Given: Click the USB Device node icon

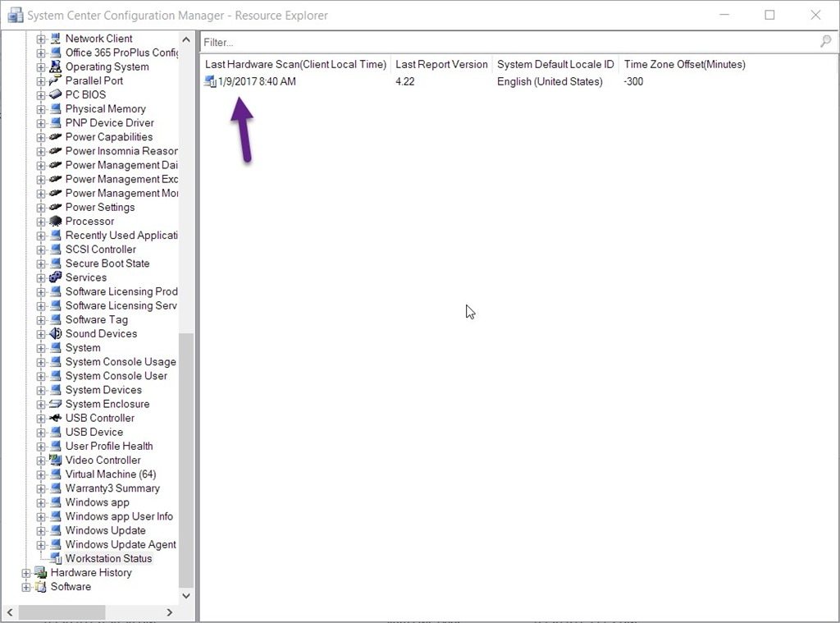Looking at the screenshot, I should point(55,432).
